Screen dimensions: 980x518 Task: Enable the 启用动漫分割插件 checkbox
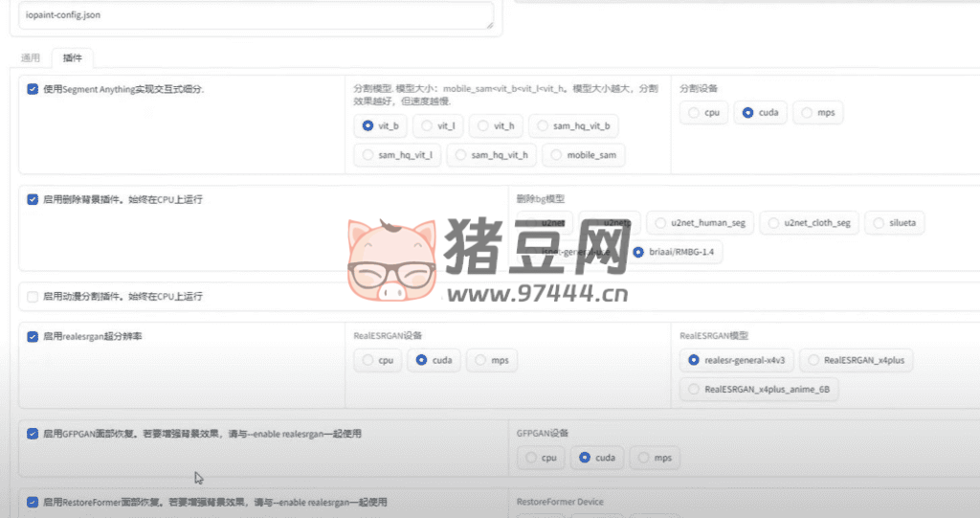(x=33, y=297)
